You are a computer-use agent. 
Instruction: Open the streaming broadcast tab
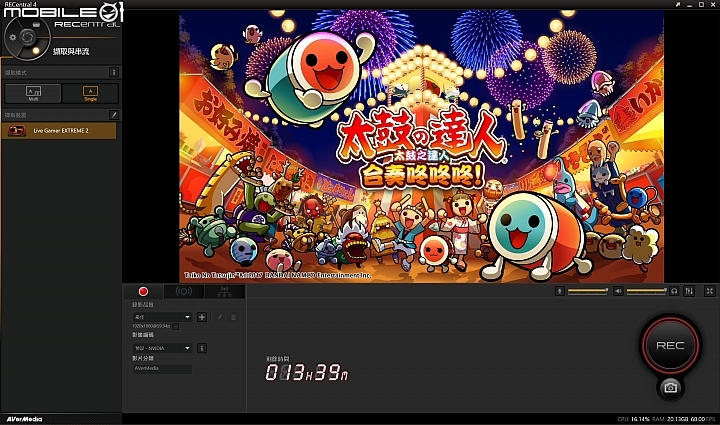tap(184, 291)
